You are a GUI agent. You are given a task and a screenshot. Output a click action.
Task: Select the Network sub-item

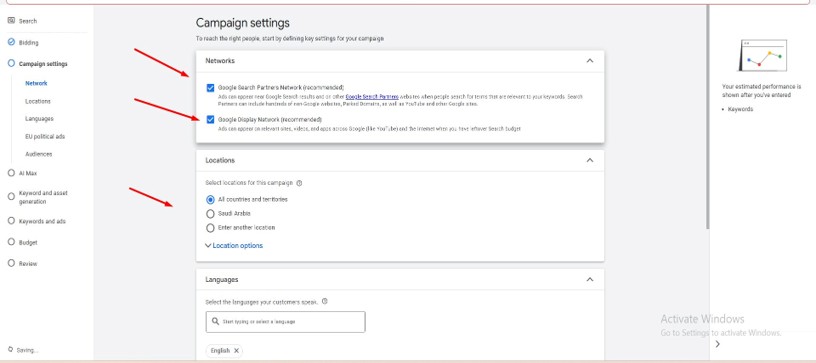coord(36,83)
